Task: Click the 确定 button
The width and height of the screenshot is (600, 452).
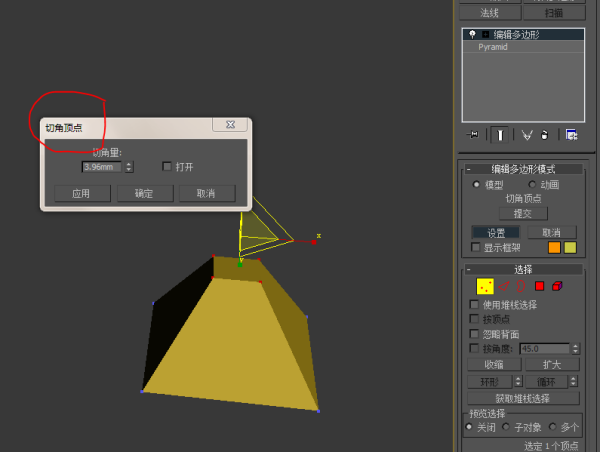Action: pos(145,194)
